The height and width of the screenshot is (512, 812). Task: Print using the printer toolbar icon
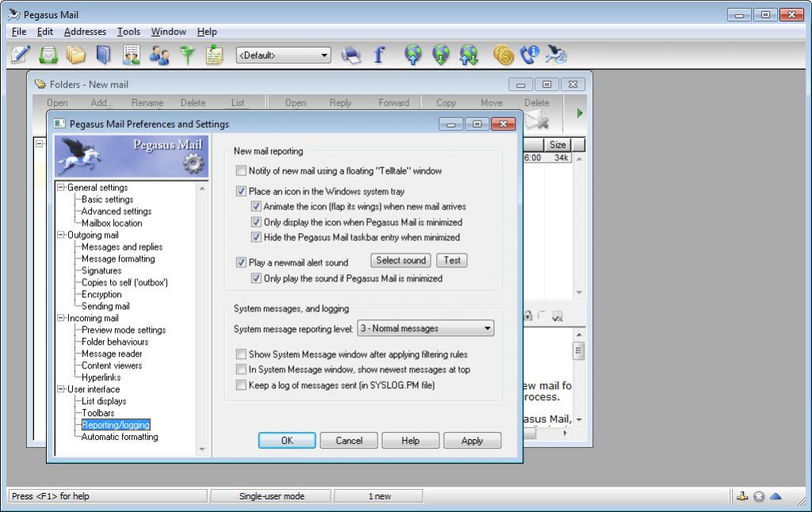(x=351, y=55)
